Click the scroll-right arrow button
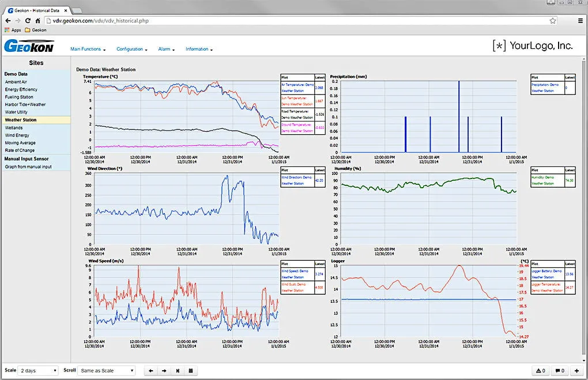Viewport: 588px width, 380px height. [164, 371]
